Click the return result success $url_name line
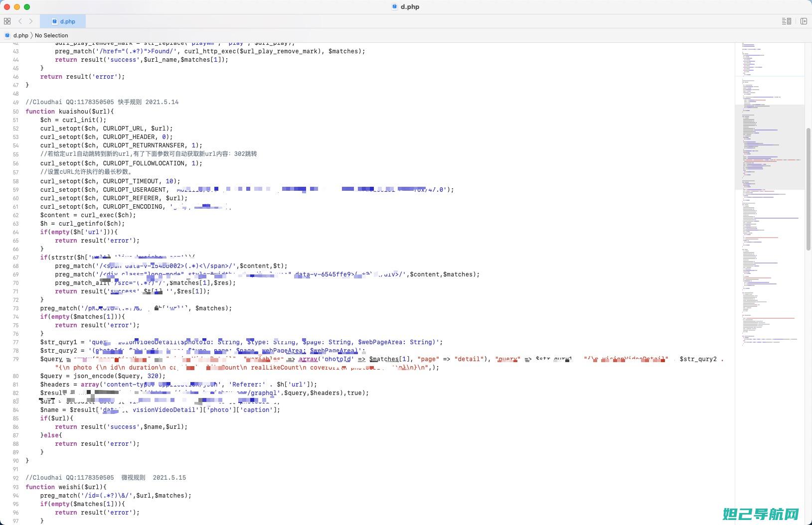This screenshot has width=812, height=525. tap(142, 60)
